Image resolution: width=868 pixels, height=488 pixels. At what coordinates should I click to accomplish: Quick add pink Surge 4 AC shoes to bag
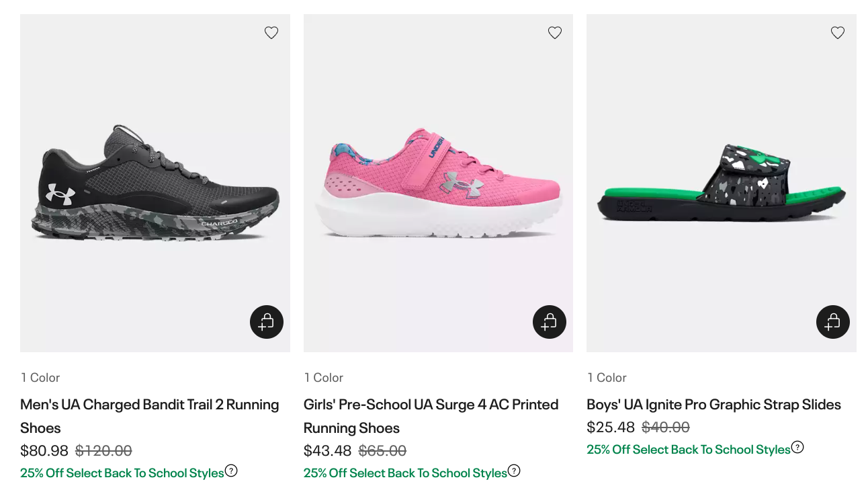click(550, 322)
